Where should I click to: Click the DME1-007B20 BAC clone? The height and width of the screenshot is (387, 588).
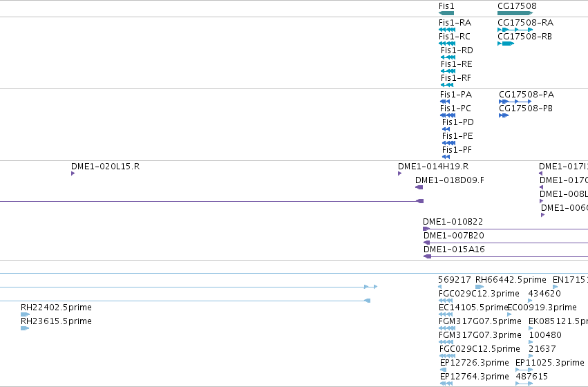454,236
